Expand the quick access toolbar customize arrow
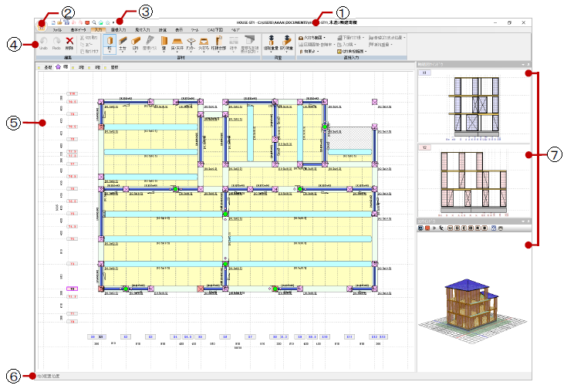574x392 pixels. pyautogui.click(x=115, y=23)
